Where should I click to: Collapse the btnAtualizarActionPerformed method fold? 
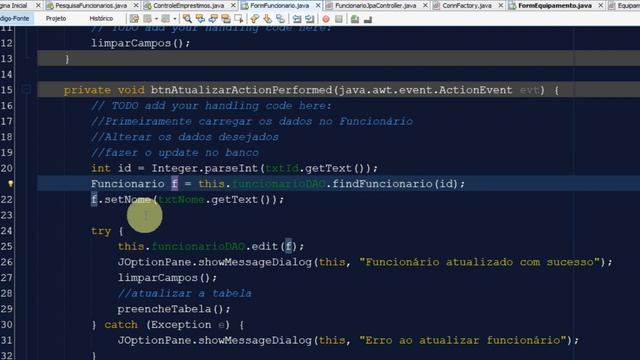click(26, 89)
